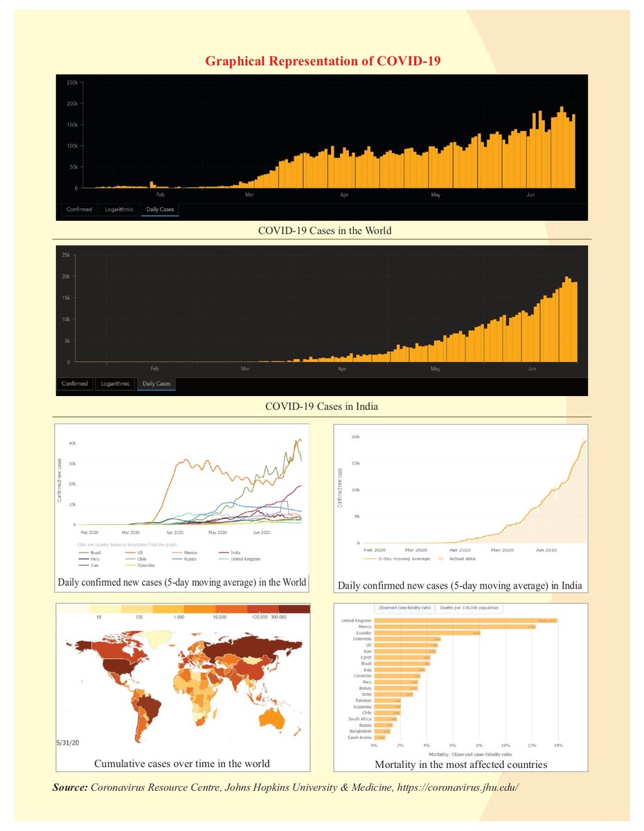This screenshot has width=644, height=831.
Task: Toggle India line in world legend
Action: (230, 553)
